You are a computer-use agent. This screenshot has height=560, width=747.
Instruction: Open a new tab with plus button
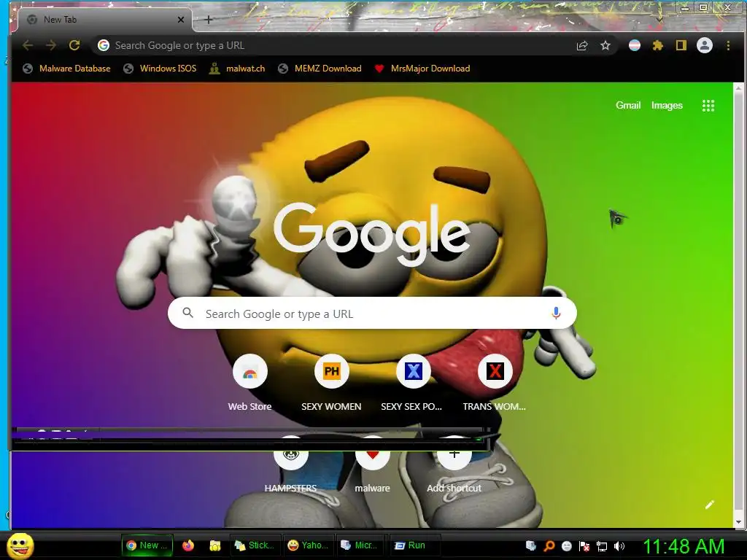point(208,20)
